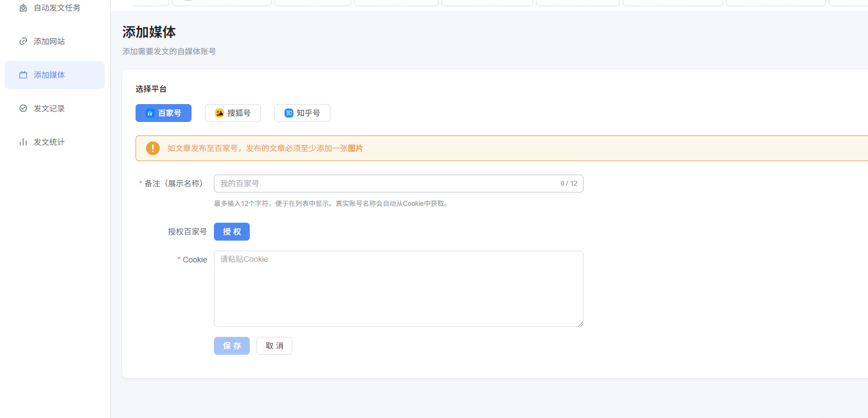Screen dimensions: 868x418
Task: Click the 知乎号 blue logo icon
Action: pos(289,113)
